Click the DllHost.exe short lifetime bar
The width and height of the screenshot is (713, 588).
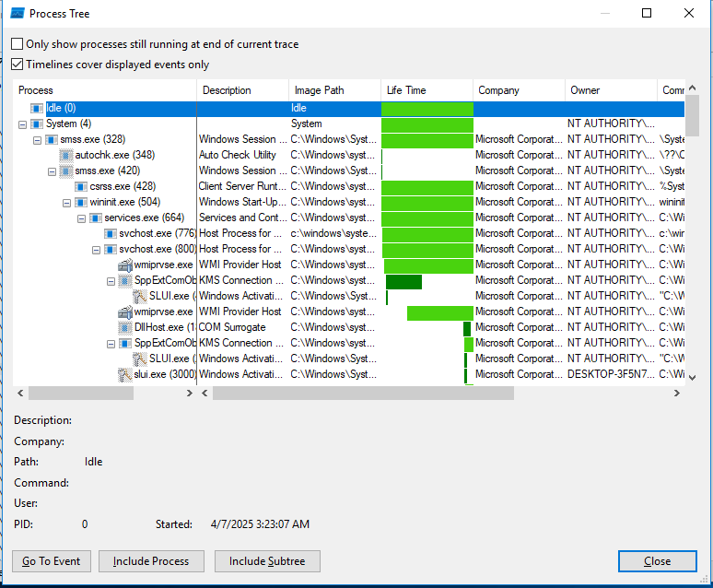coord(467,329)
